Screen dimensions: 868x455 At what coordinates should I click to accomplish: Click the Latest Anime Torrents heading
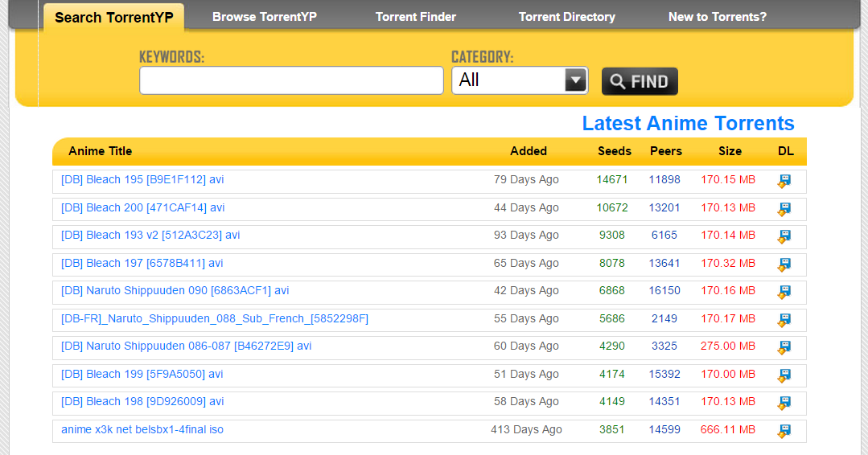[688, 123]
